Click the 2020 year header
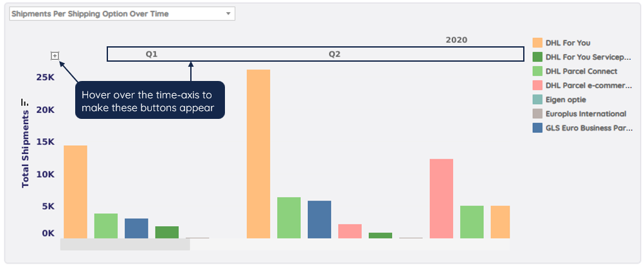 [x=456, y=40]
